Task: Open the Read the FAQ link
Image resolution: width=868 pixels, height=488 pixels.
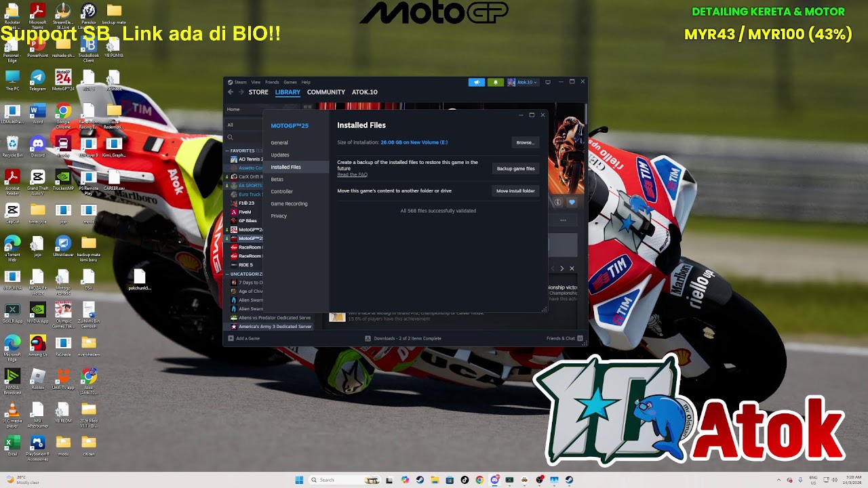Action: coord(352,175)
